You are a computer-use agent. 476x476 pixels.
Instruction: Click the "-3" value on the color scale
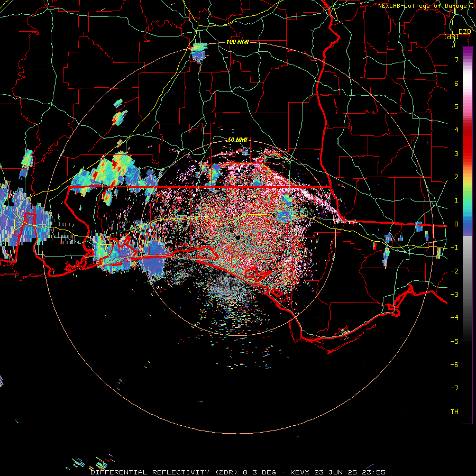click(454, 295)
